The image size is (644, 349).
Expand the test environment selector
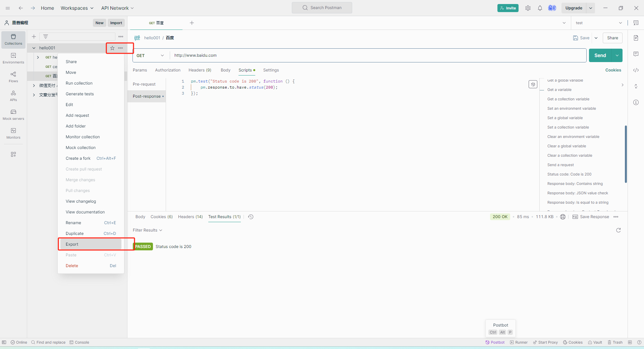[599, 23]
